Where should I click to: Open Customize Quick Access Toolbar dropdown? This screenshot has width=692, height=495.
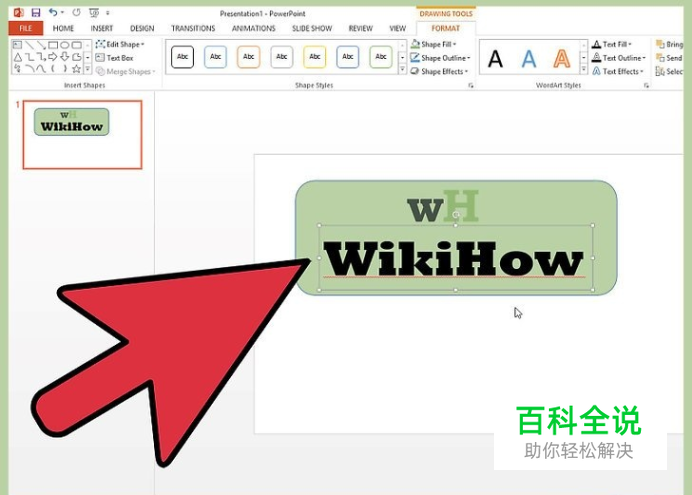108,13
